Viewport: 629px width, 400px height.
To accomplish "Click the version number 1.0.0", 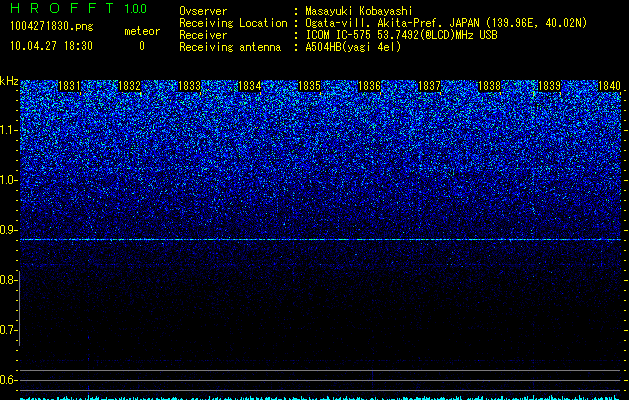I will [136, 9].
